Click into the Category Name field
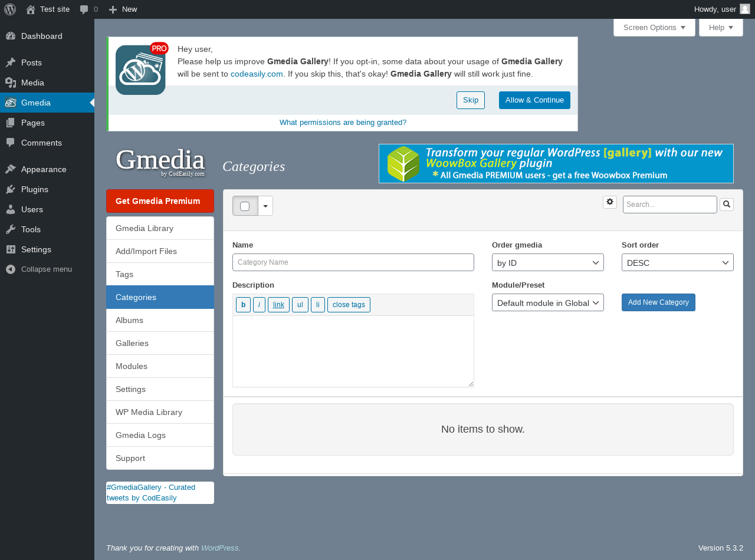 coord(353,262)
